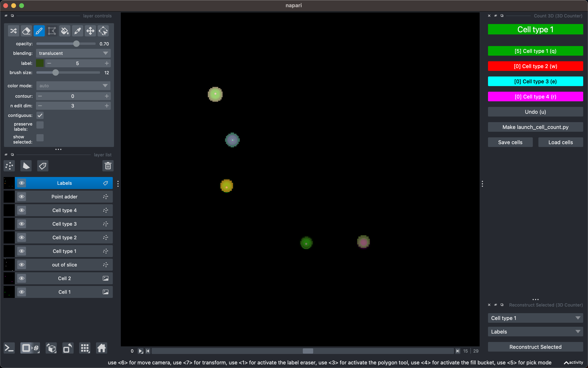Viewport: 588px width, 368px height.
Task: Click the opacity slider handle
Action: coord(76,44)
